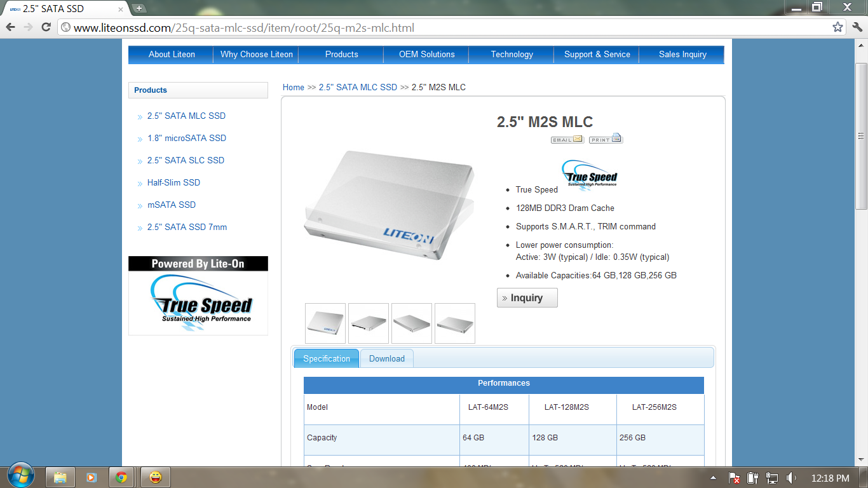View the second product thumbnail
Viewport: 868px width, 488px height.
tap(369, 323)
